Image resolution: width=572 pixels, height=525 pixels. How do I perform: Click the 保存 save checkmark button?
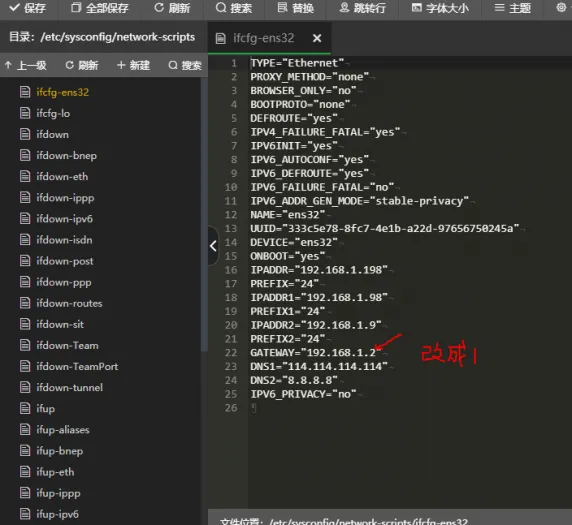28,8
